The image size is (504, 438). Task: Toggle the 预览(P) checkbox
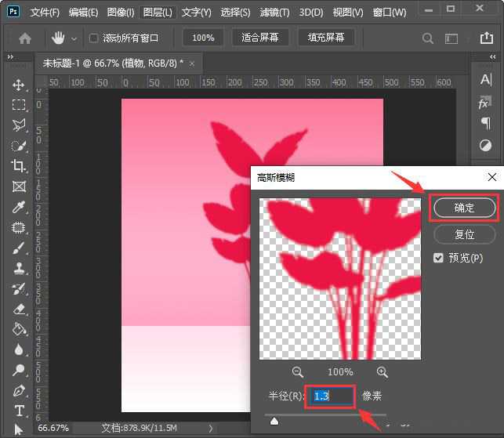point(438,258)
